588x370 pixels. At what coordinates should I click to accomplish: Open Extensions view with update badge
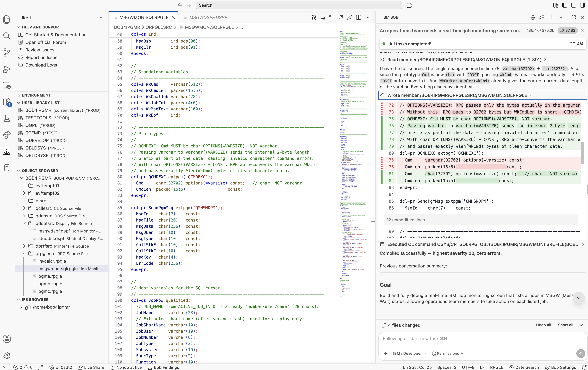point(7,102)
